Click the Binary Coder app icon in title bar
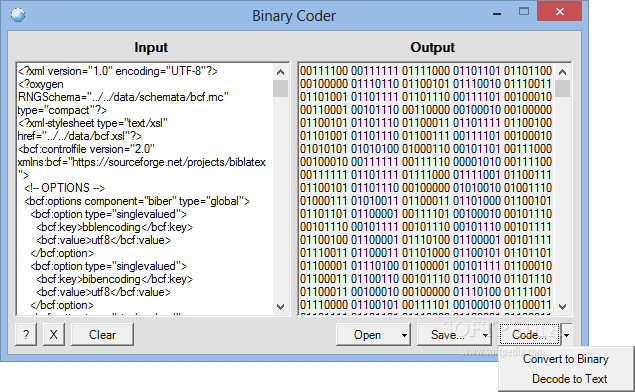 point(18,15)
